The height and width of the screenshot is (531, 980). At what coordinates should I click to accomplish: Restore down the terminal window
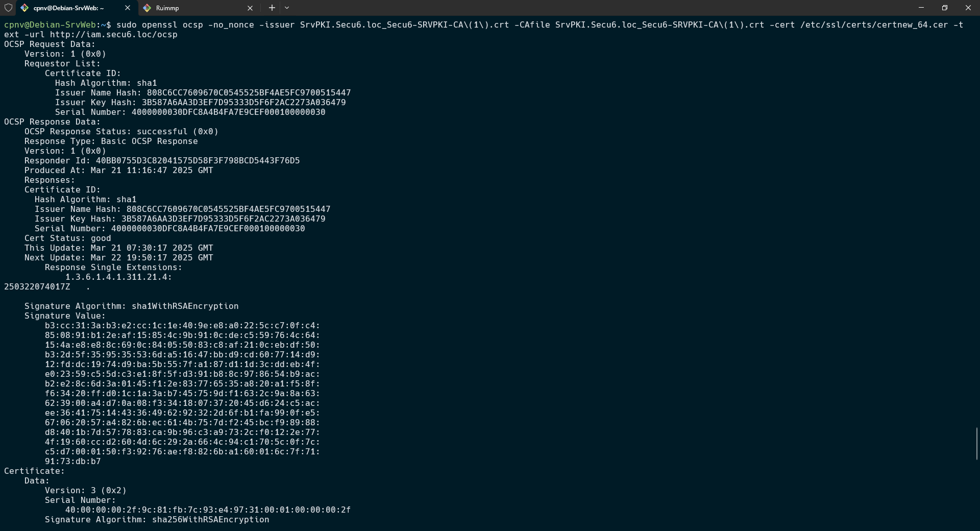(x=945, y=8)
